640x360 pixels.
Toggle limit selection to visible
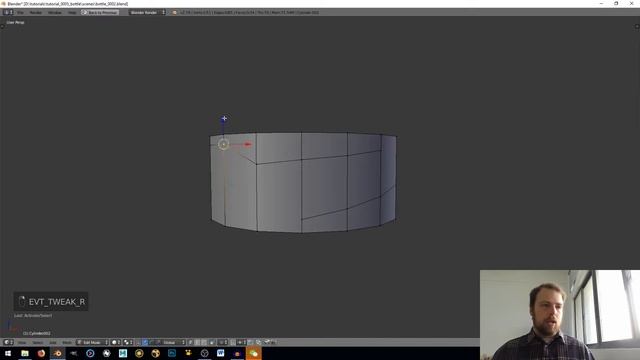point(212,342)
